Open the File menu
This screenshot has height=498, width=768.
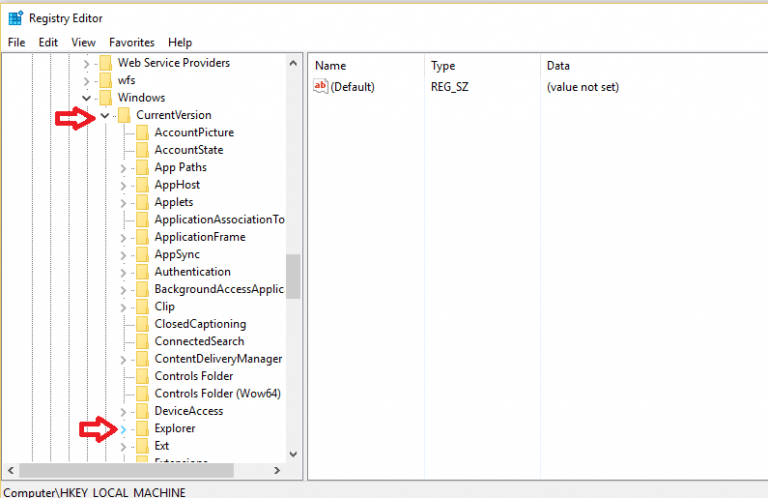coord(16,43)
